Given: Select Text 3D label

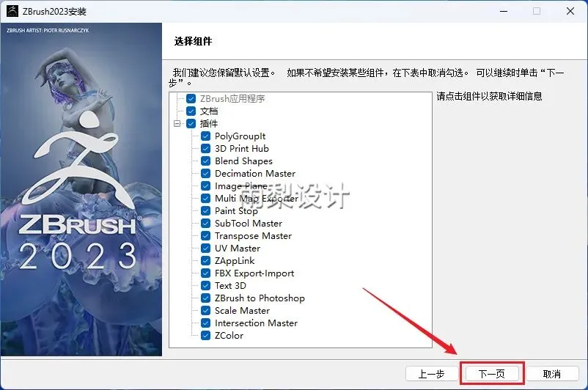Looking at the screenshot, I should (x=230, y=285).
